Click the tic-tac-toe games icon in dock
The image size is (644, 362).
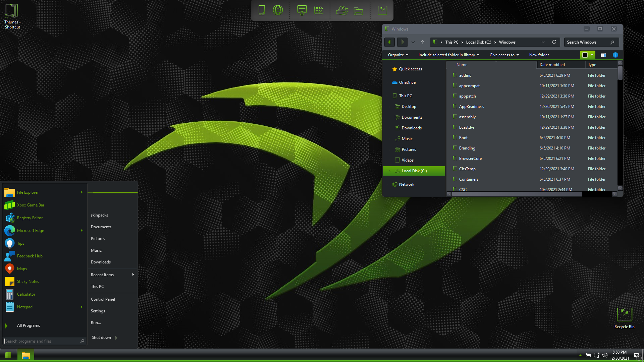pos(318,10)
